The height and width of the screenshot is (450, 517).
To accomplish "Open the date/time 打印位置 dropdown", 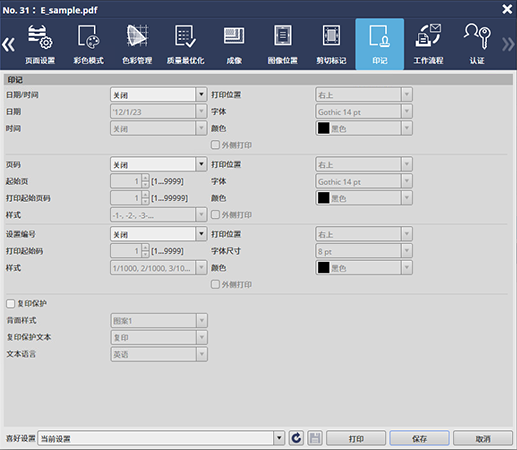I will pos(364,95).
